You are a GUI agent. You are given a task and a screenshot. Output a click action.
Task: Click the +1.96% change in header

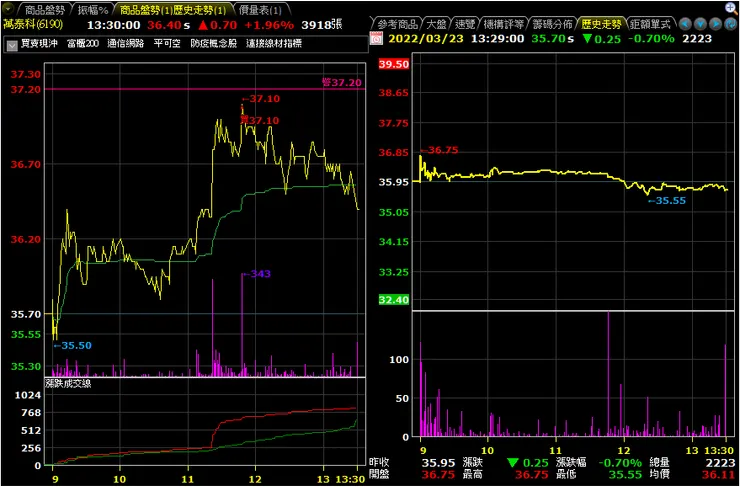pyautogui.click(x=269, y=25)
